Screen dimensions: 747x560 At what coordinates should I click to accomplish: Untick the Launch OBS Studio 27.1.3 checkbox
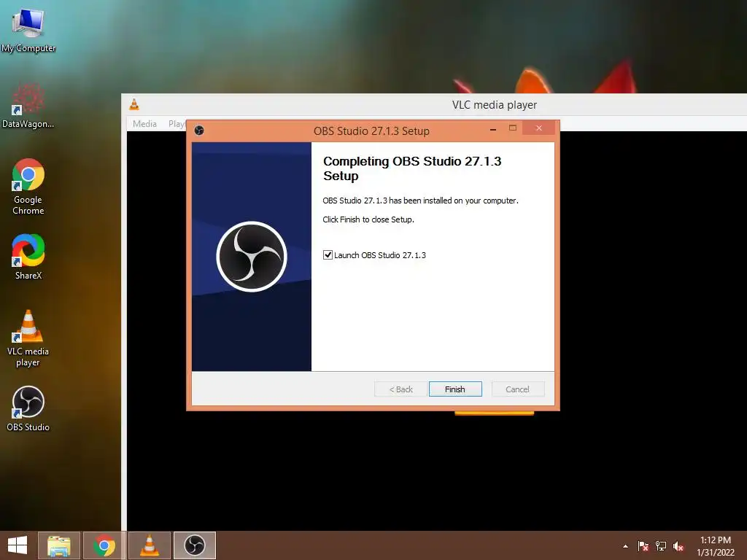[x=328, y=254]
